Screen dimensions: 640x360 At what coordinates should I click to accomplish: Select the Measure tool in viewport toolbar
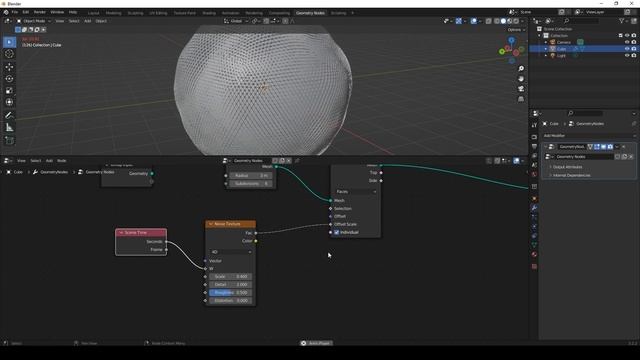pyautogui.click(x=9, y=128)
